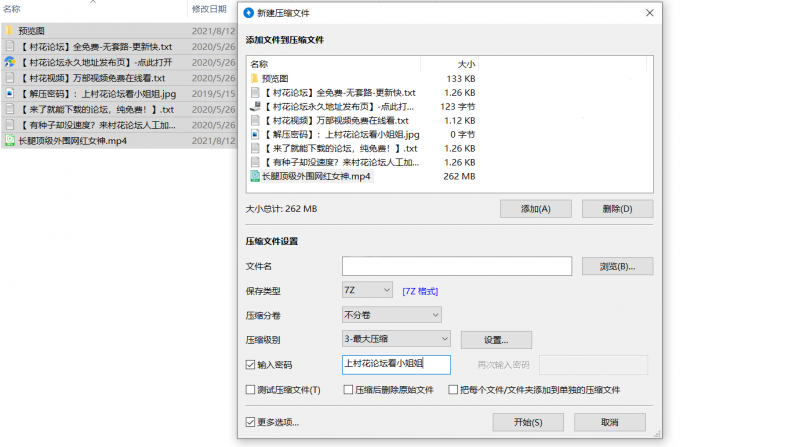This screenshot has width=800, height=447.
Task: Enable the 测试压缩文件(T) checkbox
Action: point(251,390)
